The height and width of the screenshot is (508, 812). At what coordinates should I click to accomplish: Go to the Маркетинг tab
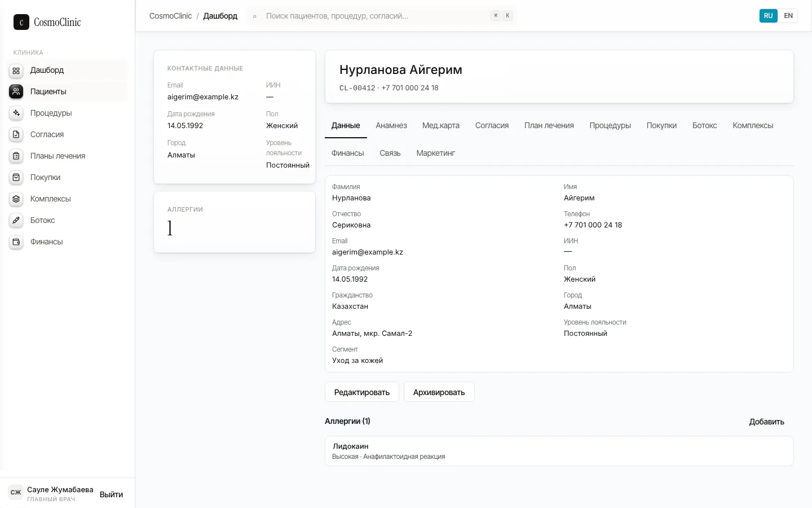(x=436, y=153)
